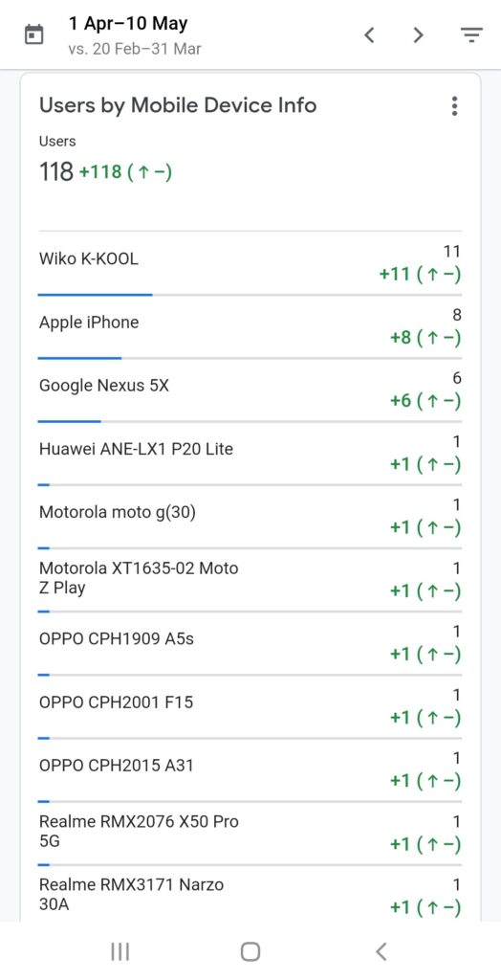Go to previous date range arrow
Viewport: 501px width, 980px height.
(x=369, y=35)
